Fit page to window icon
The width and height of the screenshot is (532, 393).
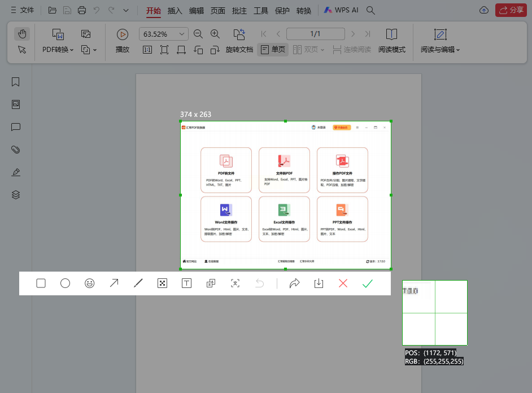(164, 50)
